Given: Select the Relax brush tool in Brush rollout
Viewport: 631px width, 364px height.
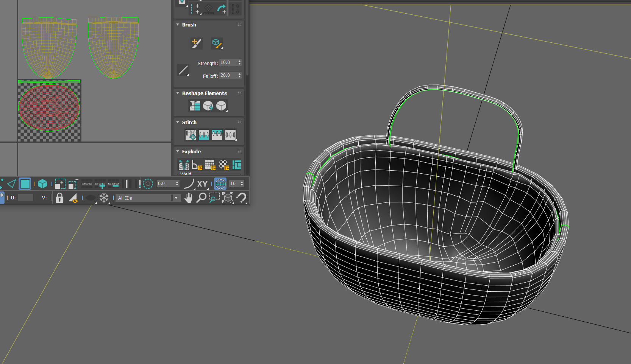Looking at the screenshot, I should 217,43.
